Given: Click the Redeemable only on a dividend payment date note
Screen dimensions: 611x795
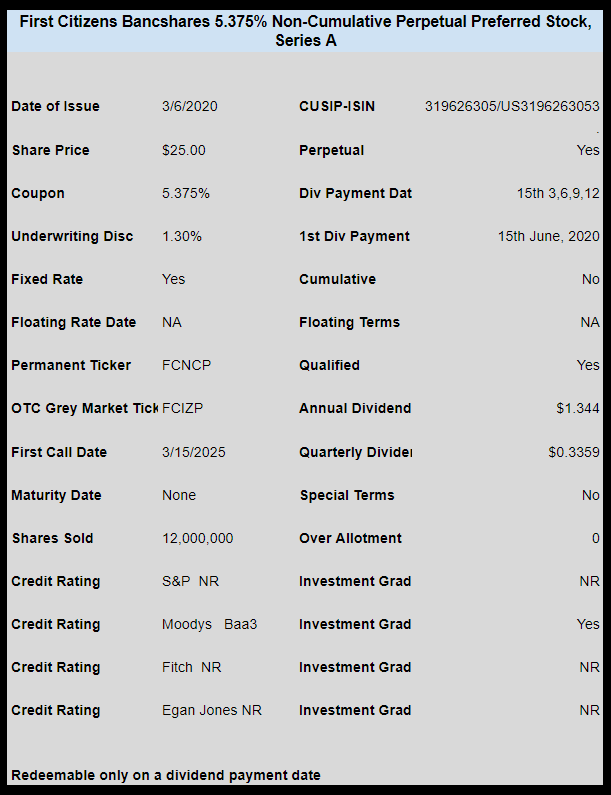Looking at the screenshot, I should pos(166,775).
